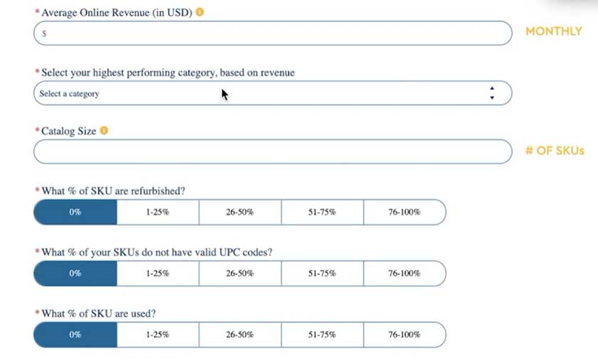Select 0% for used SKUs

coord(75,334)
